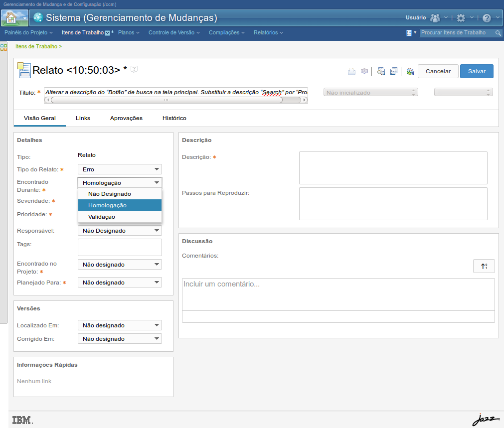Open the Planos menu
This screenshot has height=428, width=504.
coord(129,33)
